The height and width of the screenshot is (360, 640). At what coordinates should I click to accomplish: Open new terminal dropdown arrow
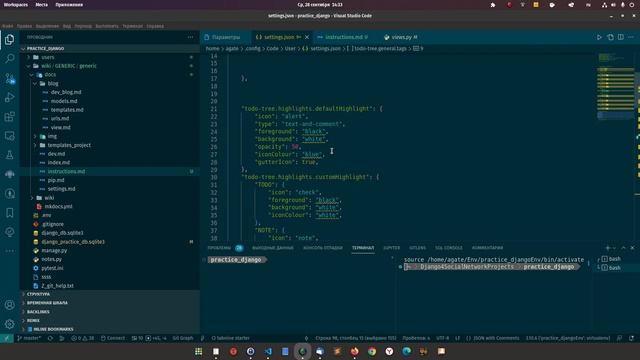click(x=614, y=248)
